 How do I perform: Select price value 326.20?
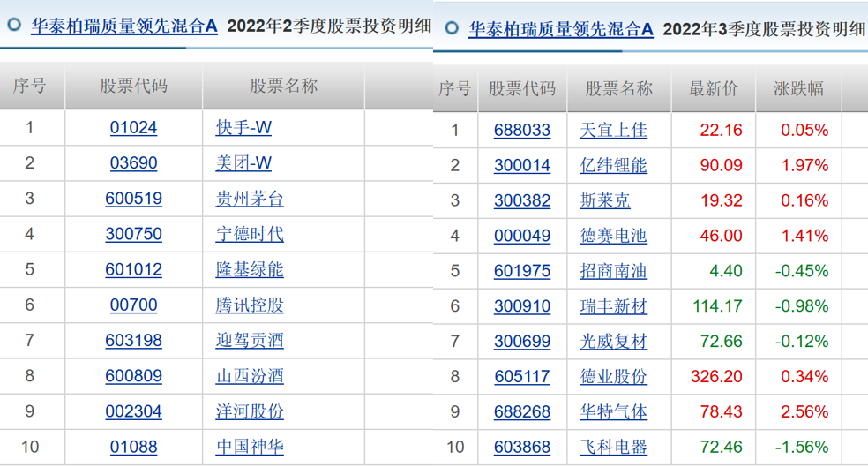click(716, 377)
